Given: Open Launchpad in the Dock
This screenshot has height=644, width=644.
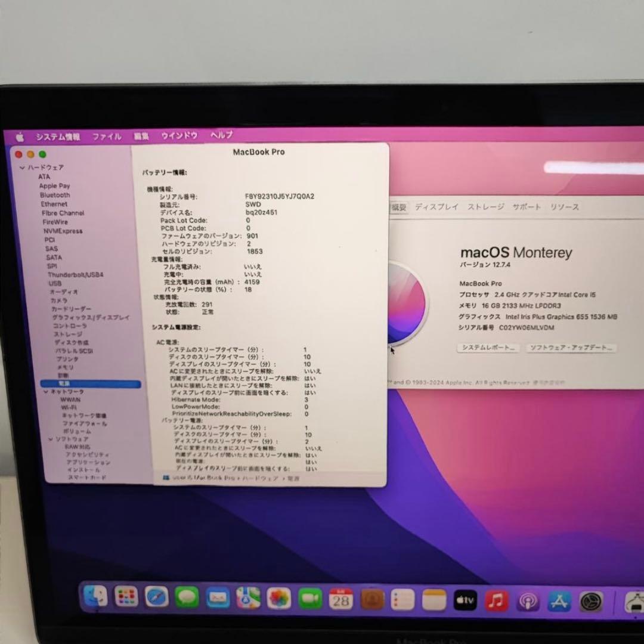Looking at the screenshot, I should 126,596.
